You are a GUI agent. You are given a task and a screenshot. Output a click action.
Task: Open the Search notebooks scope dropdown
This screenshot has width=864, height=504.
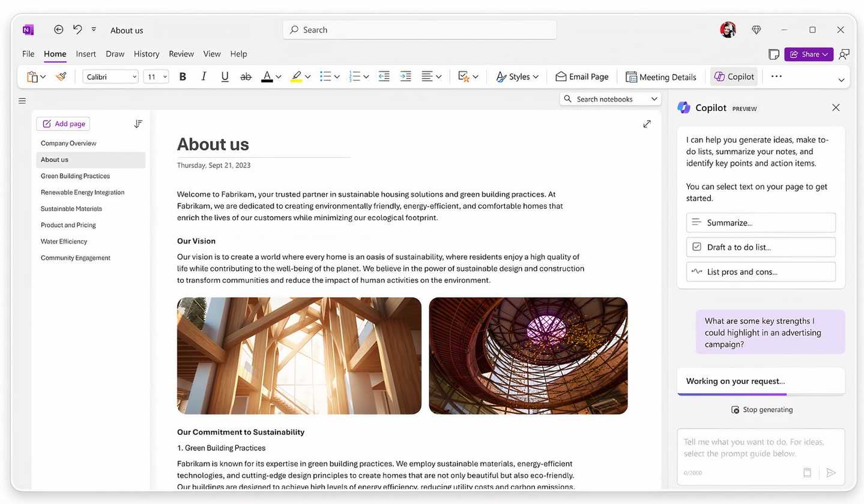tap(654, 99)
